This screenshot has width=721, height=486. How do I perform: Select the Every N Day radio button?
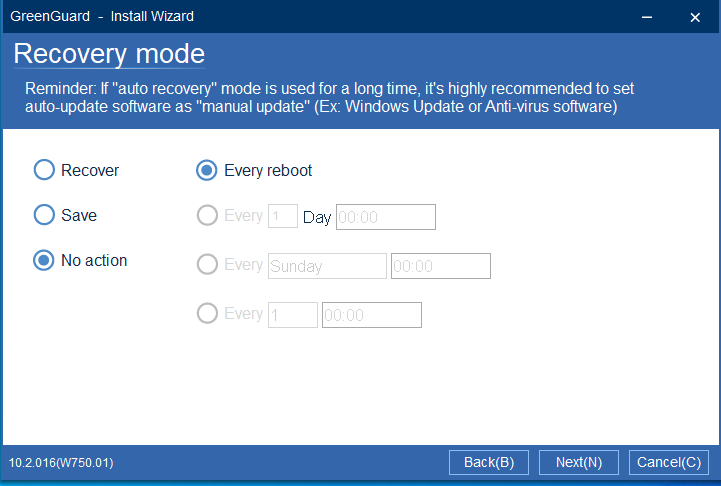(207, 216)
